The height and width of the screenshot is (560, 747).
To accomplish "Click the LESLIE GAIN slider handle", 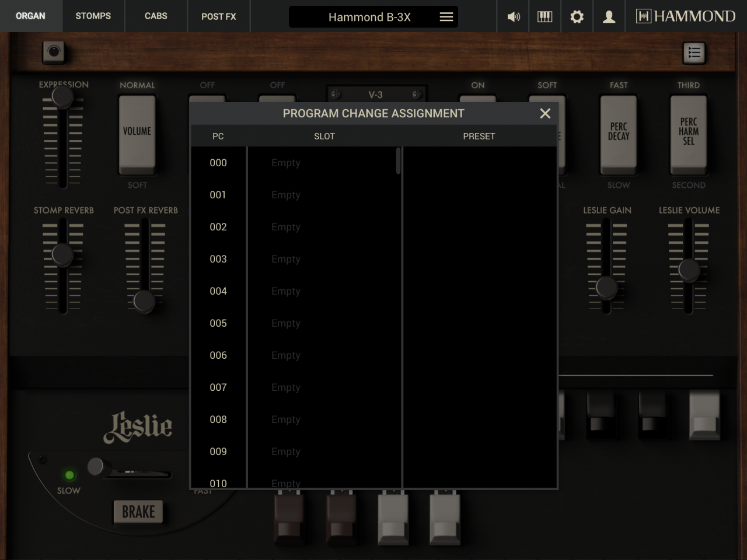I will (606, 288).
